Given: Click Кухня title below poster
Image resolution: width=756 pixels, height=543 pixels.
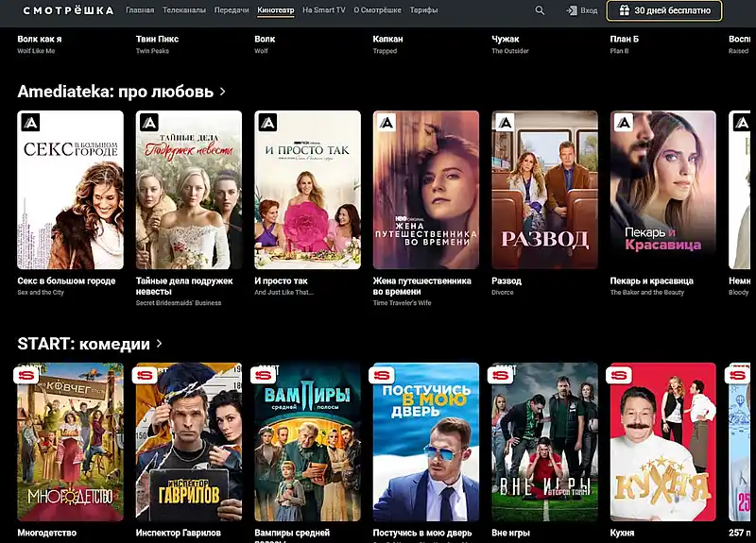Looking at the screenshot, I should tap(623, 533).
